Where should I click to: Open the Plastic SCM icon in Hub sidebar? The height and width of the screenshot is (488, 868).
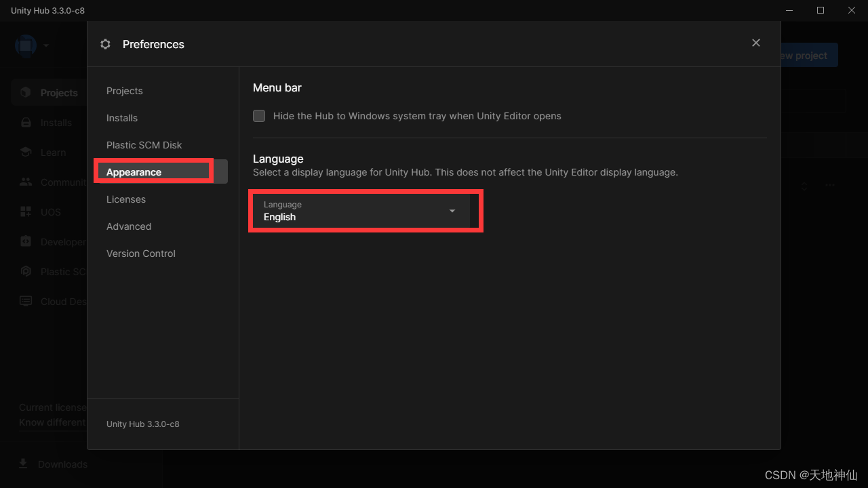click(x=26, y=272)
